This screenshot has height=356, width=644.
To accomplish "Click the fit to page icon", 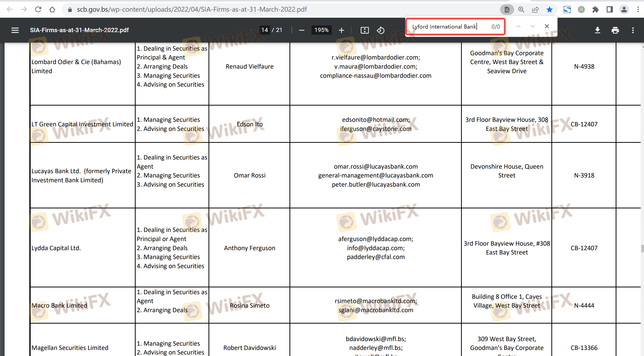I will point(364,30).
